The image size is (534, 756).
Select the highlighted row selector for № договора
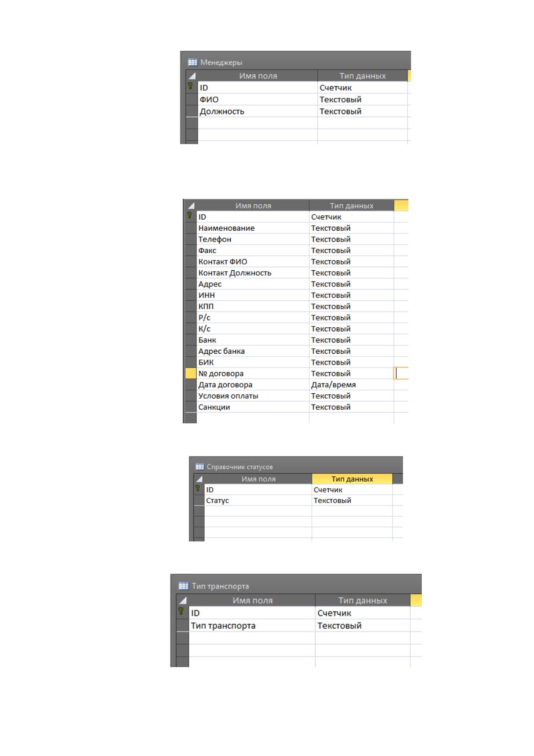point(191,374)
